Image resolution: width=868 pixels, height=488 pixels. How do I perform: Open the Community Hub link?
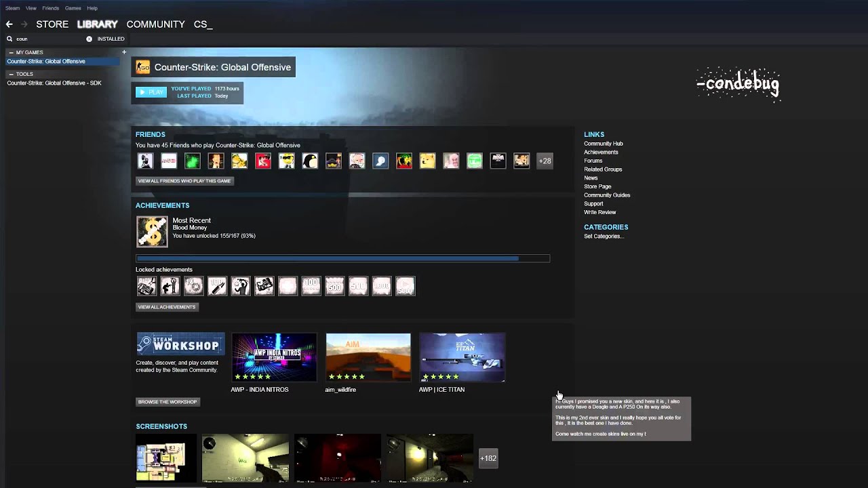pos(604,144)
